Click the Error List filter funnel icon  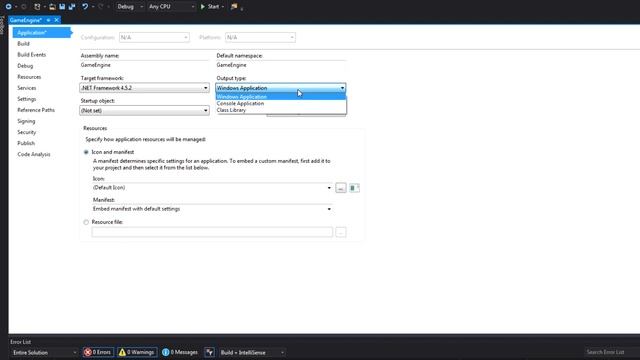click(209, 353)
